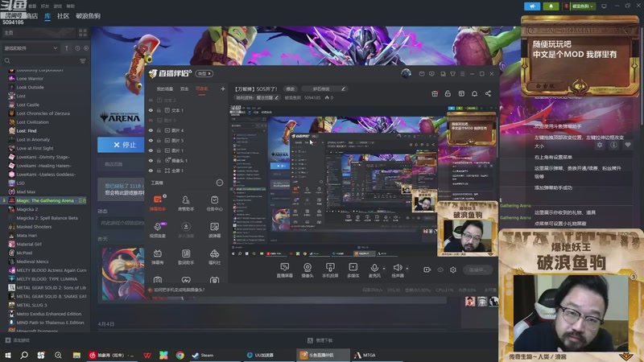Add 直播屏幕 screen capture source
Viewport: 644px width, 362px height.
coord(285,270)
